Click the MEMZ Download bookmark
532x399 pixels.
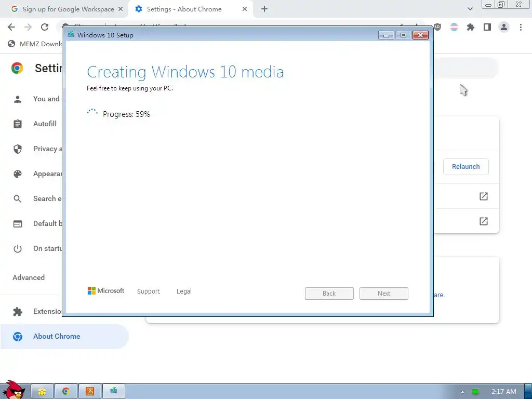pyautogui.click(x=35, y=44)
